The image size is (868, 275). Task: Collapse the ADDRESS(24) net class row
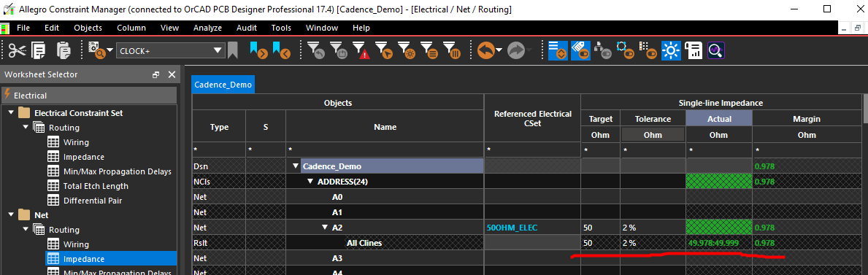click(x=310, y=181)
